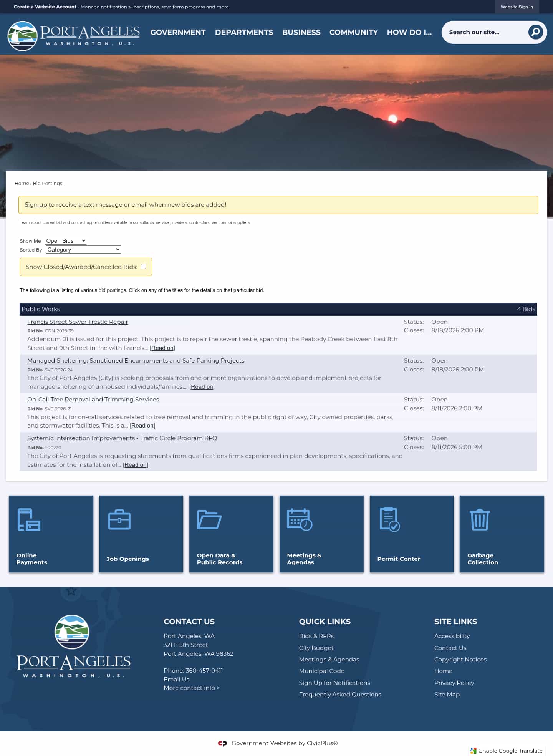Open the Online Payments icon tile
Image resolution: width=553 pixels, height=756 pixels.
[51, 534]
